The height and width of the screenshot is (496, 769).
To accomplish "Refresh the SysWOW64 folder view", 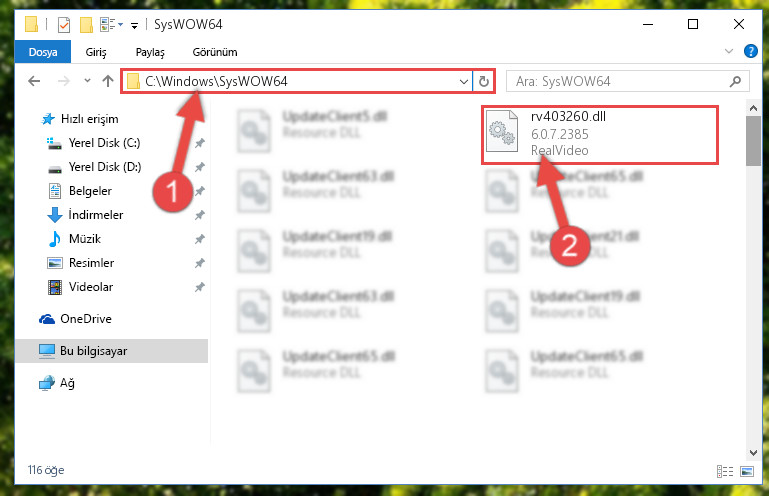I will (x=484, y=81).
